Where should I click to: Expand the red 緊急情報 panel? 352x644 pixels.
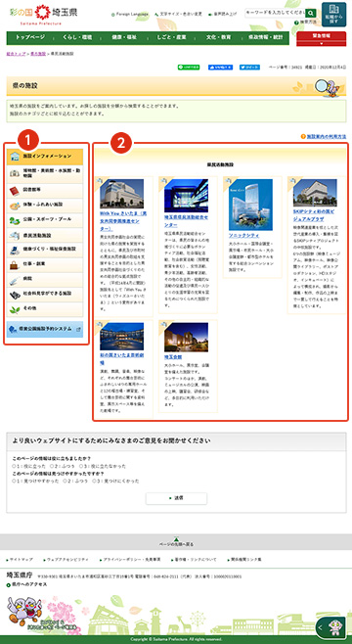(322, 38)
